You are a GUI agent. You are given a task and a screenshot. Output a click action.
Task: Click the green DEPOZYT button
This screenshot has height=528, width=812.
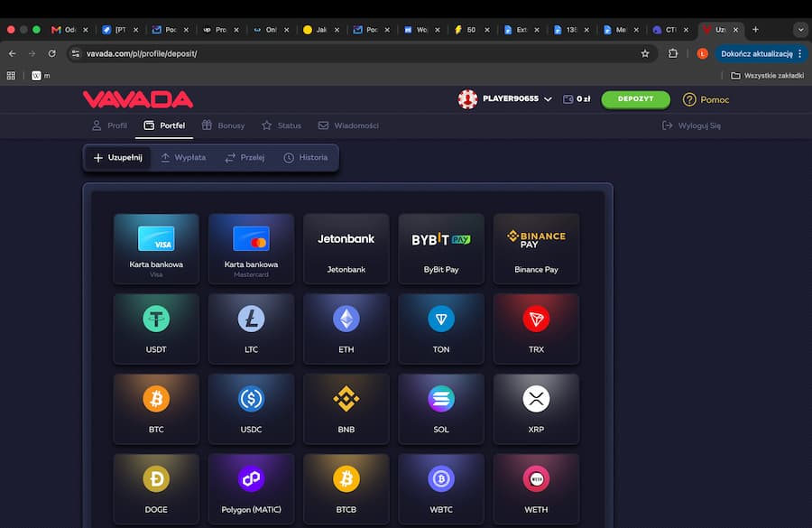[635, 99]
